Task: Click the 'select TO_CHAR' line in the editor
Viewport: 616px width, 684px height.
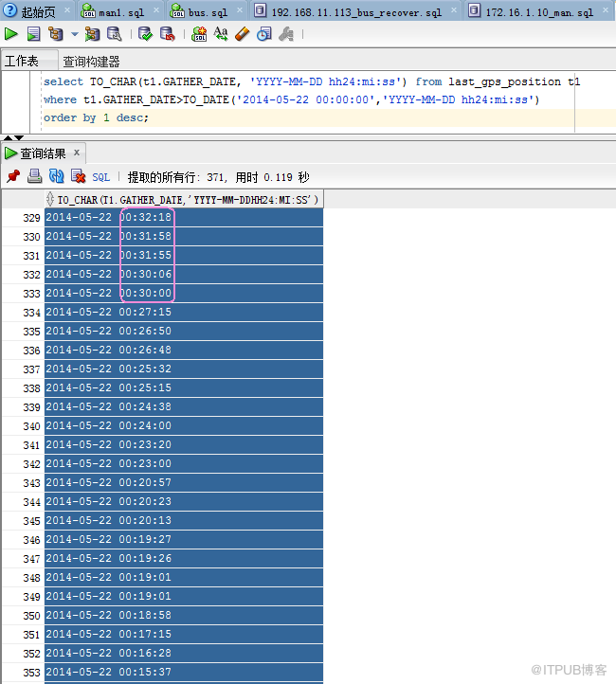Action: (x=312, y=81)
